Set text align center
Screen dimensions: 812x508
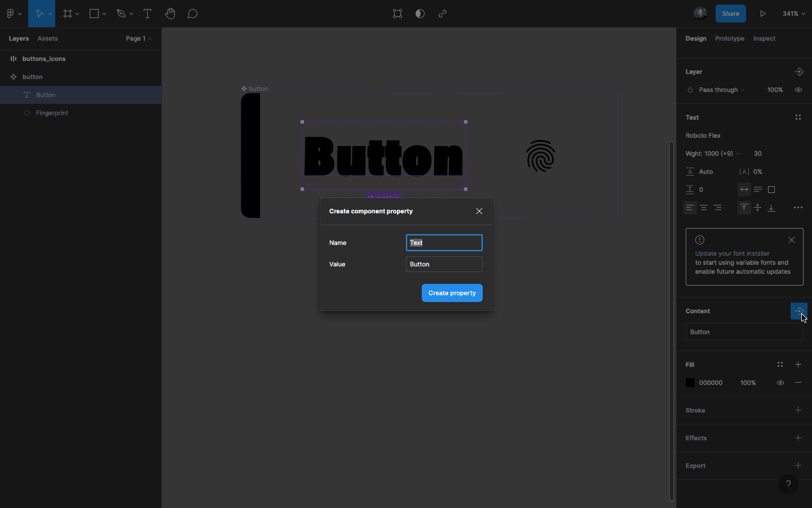point(704,208)
